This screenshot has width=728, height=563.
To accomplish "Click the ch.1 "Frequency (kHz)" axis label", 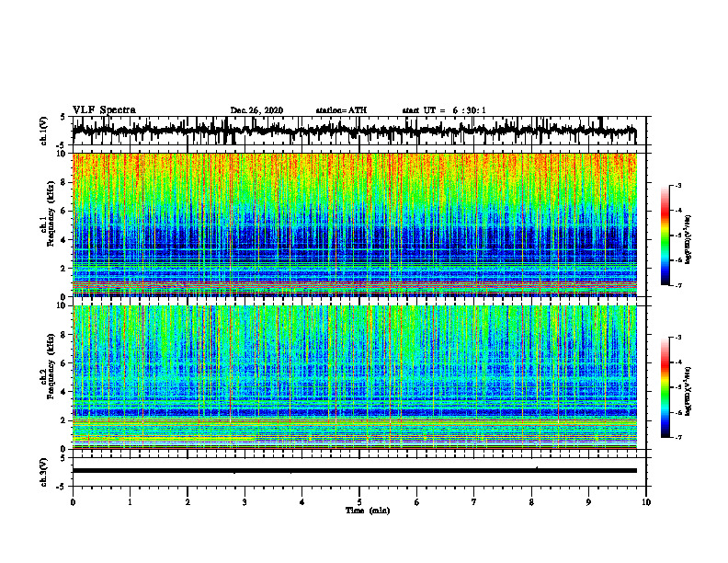I will coord(51,215).
